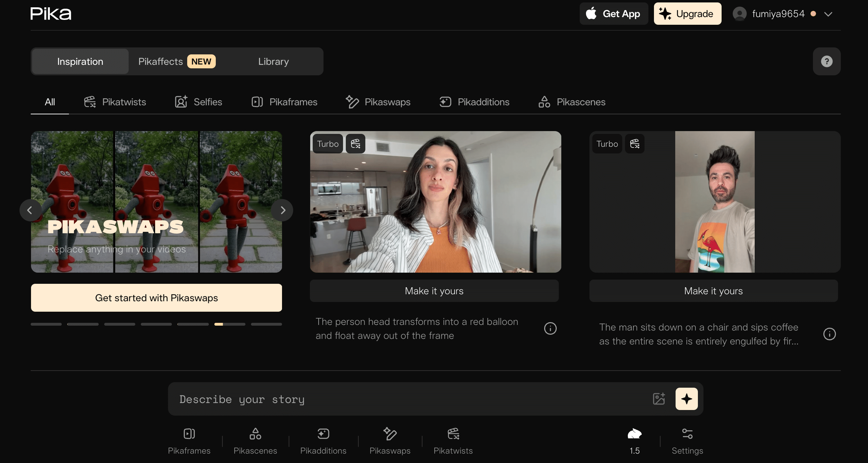Jump to first carousel indicator bar

coord(46,324)
